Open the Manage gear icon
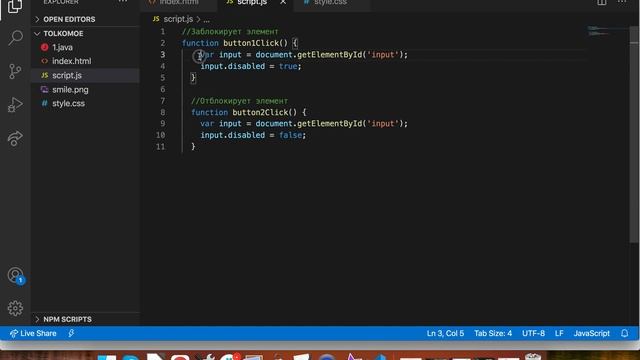 (15, 308)
